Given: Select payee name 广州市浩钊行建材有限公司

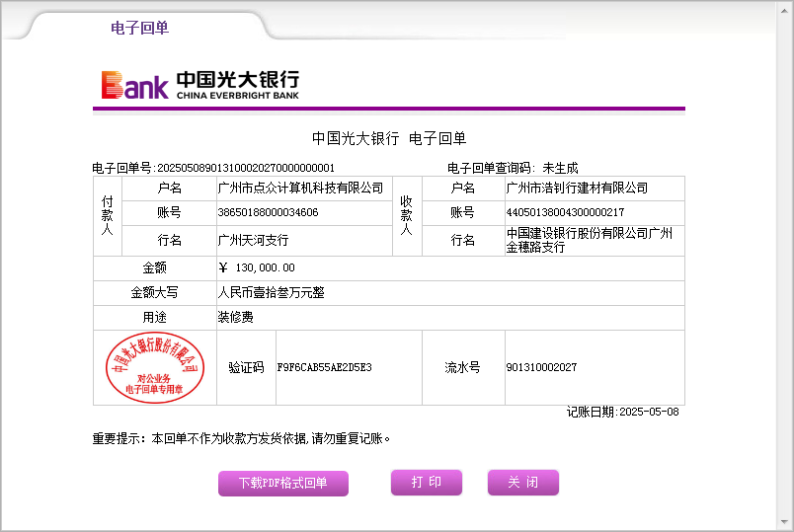Looking at the screenshot, I should (577, 188).
